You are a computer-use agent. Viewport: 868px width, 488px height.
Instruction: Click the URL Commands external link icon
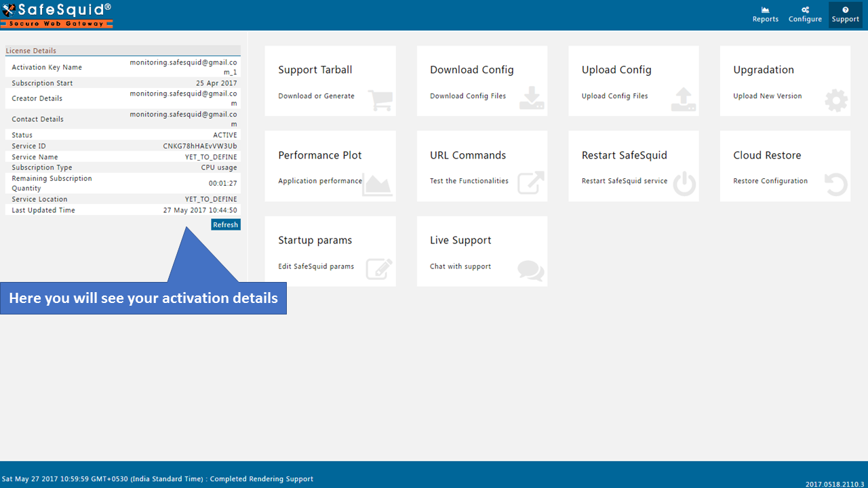pyautogui.click(x=531, y=184)
